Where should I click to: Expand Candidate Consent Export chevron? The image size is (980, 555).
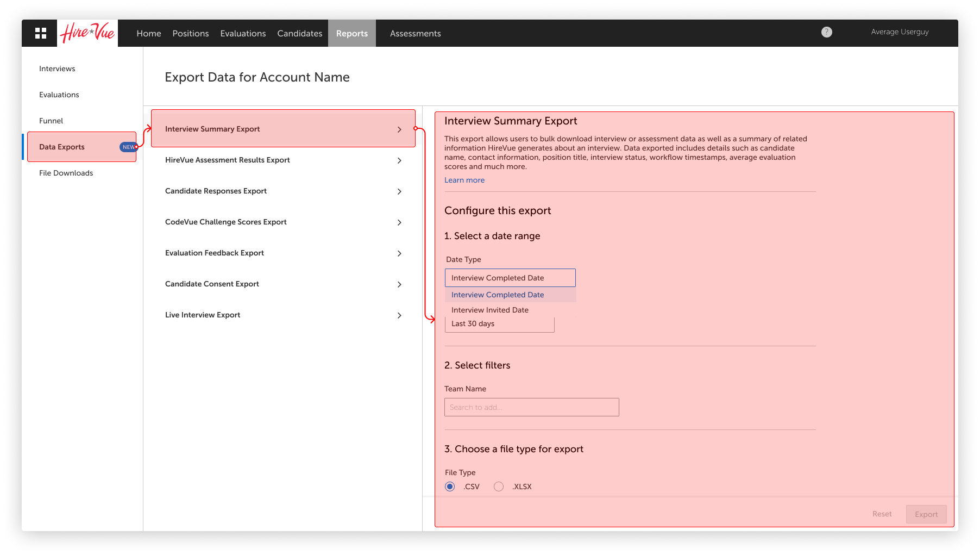[399, 284]
